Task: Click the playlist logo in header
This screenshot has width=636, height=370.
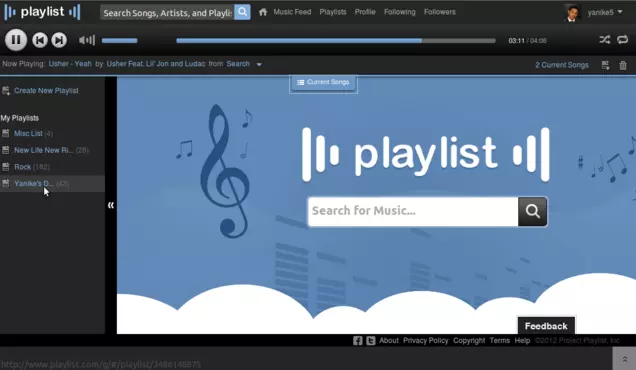Action: click(x=42, y=12)
